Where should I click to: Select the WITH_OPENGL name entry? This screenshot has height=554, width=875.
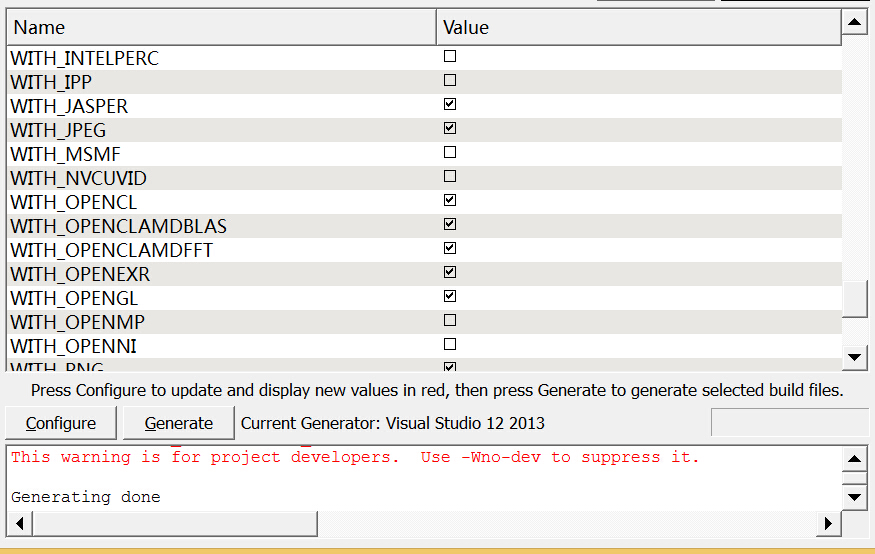[x=74, y=298]
